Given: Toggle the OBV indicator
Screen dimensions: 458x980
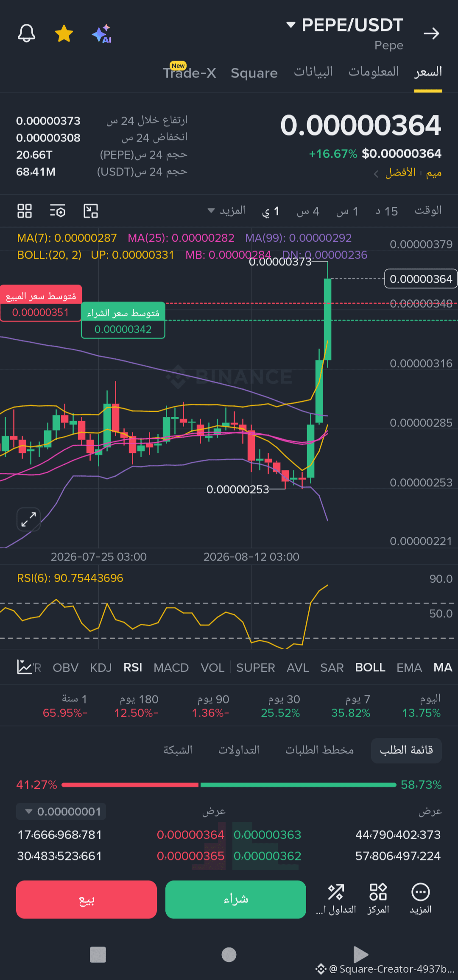Looking at the screenshot, I should [x=66, y=667].
